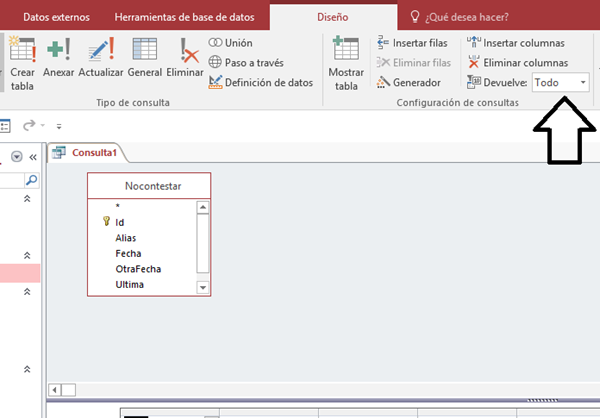Click Insertar columnas
Viewport: 600px width, 418px height.
click(516, 43)
